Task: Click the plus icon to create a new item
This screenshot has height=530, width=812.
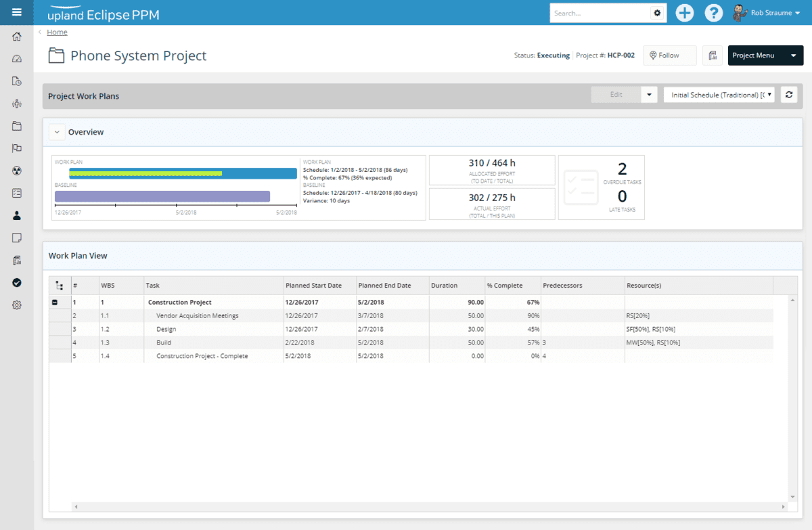Action: 684,12
